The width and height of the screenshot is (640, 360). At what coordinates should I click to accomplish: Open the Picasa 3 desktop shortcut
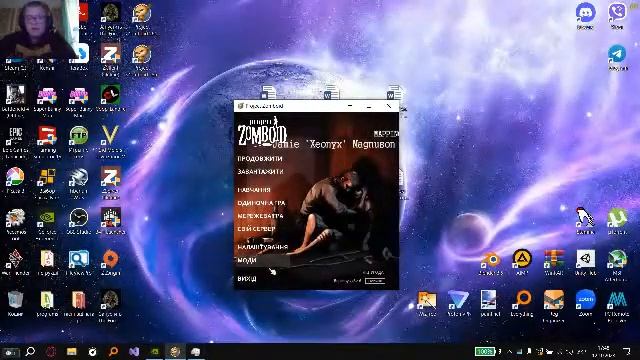[15, 180]
